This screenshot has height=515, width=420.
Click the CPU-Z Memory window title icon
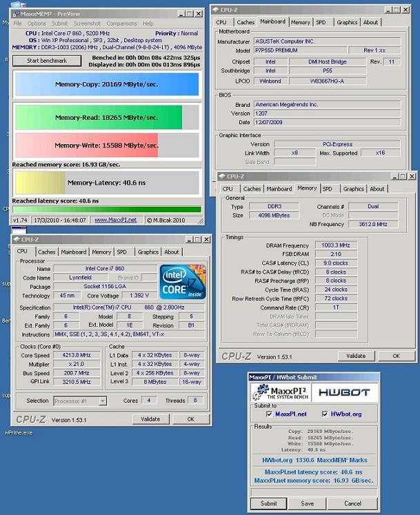coord(222,176)
